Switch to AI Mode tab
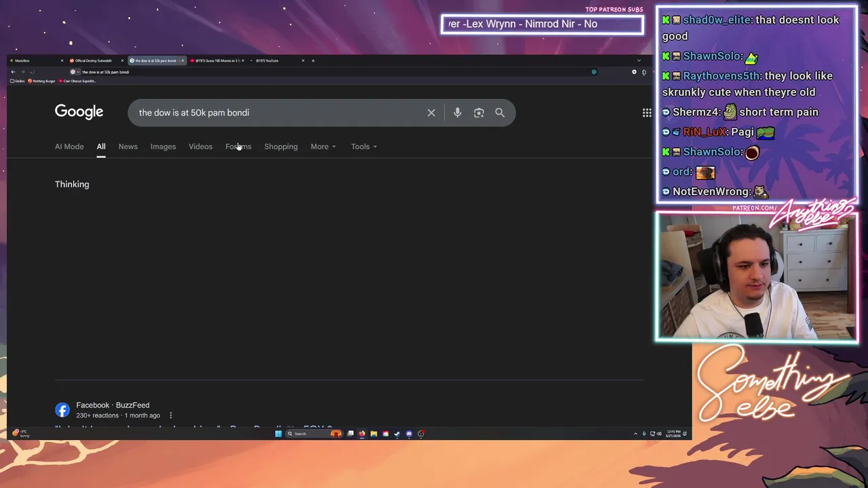Image resolution: width=868 pixels, height=488 pixels. click(x=69, y=146)
